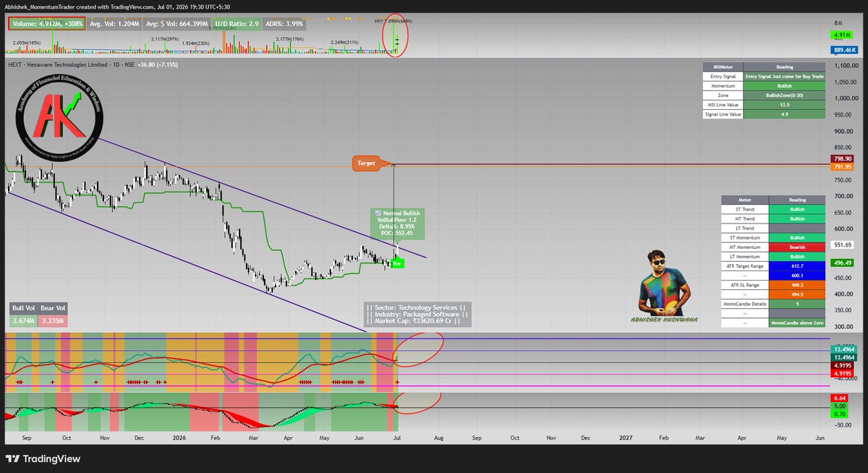The width and height of the screenshot is (868, 473).
Task: Click the Avg. Vol: 1.204M badge
Action: (x=115, y=23)
